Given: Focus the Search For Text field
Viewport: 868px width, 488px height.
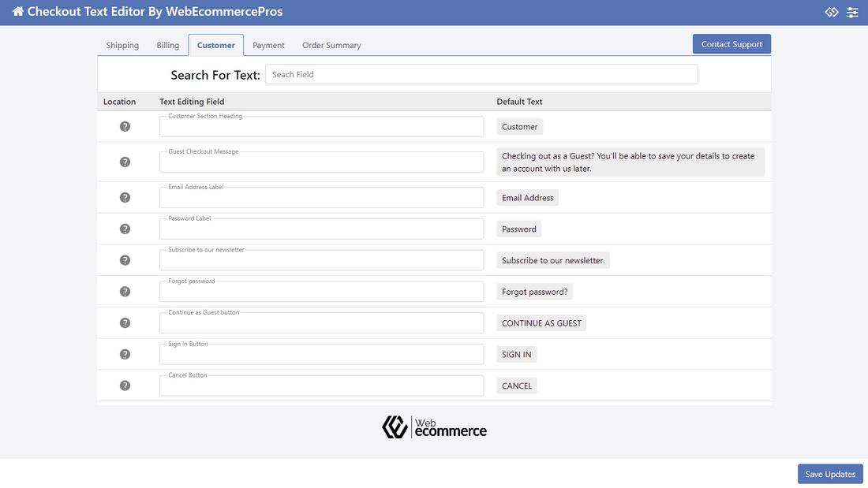Looking at the screenshot, I should 481,75.
